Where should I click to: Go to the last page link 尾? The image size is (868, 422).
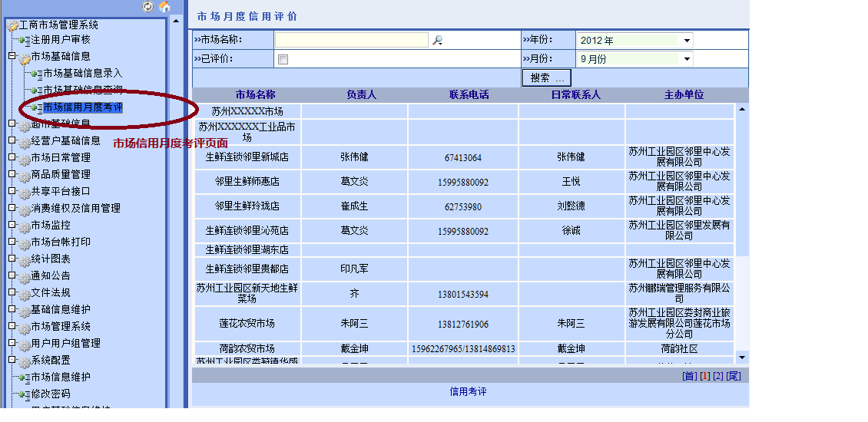click(x=734, y=376)
